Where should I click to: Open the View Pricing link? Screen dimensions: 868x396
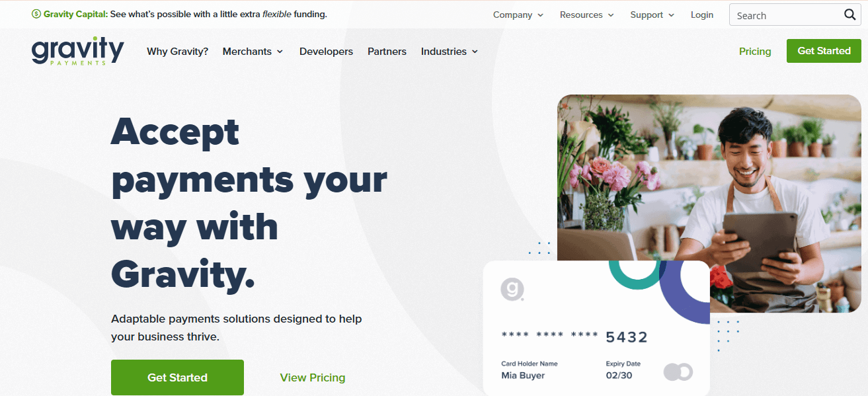(313, 377)
